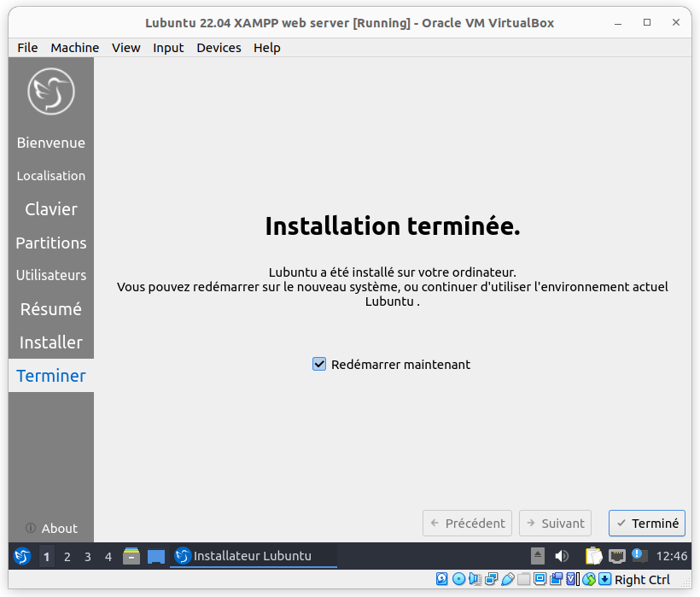Screen dimensions: 700x597
Task: Click the Terminé button
Action: click(646, 524)
